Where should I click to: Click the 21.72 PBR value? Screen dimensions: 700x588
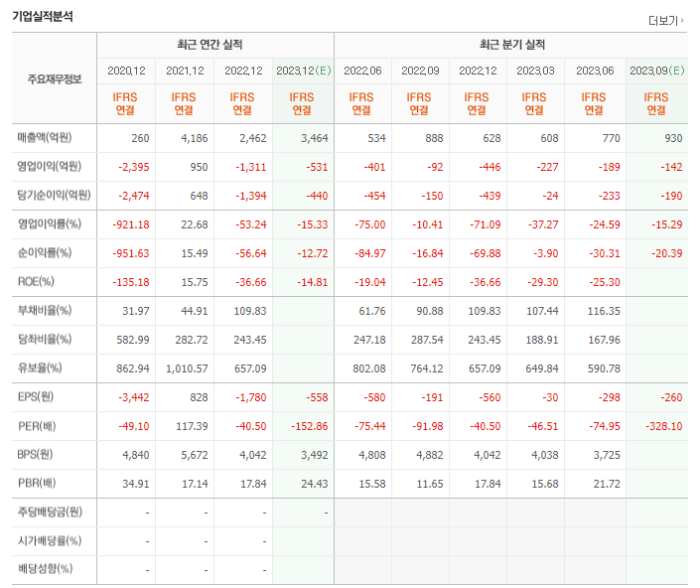tap(607, 484)
